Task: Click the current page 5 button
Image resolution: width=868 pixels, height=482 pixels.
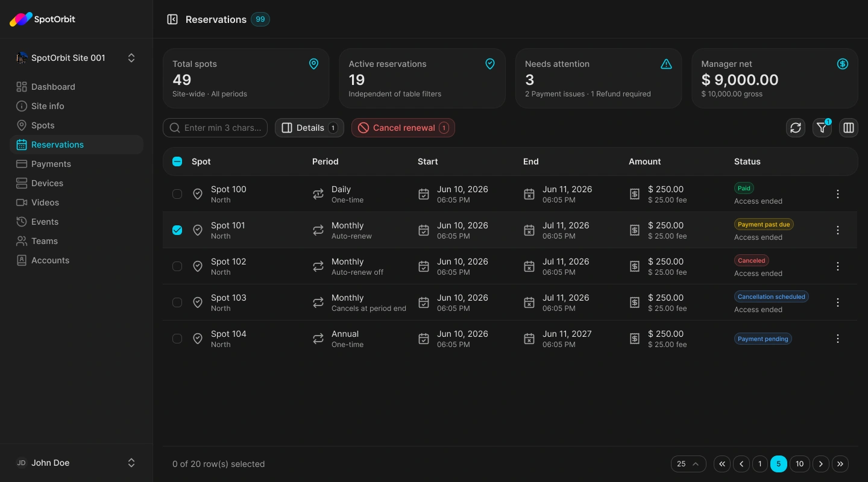Action: tap(779, 464)
